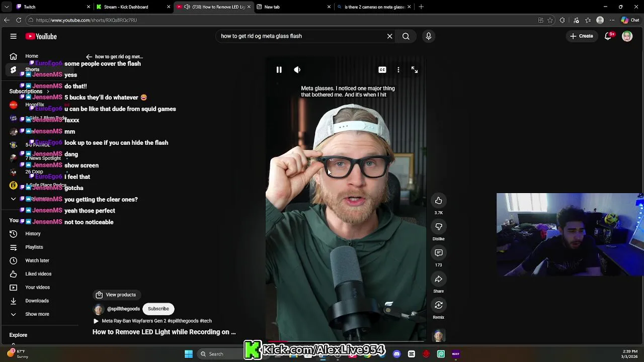644x362 pixels.
Task: Go back using the arrow beside search title
Action: pyautogui.click(x=89, y=57)
